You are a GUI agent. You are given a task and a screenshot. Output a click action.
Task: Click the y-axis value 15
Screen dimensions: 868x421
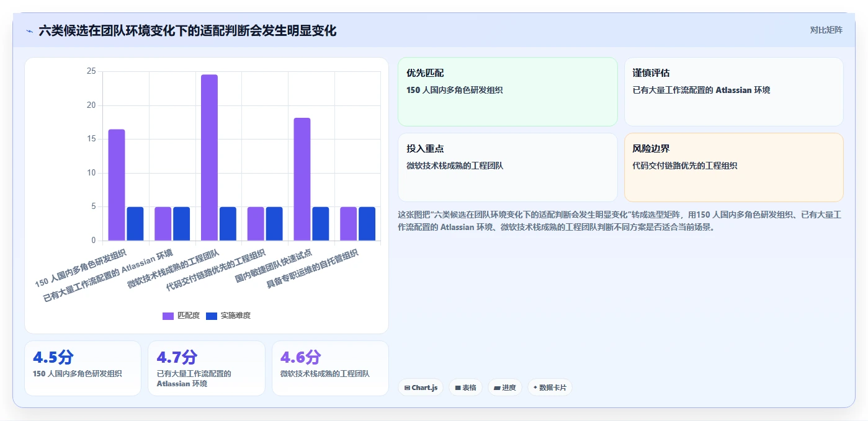pos(91,139)
